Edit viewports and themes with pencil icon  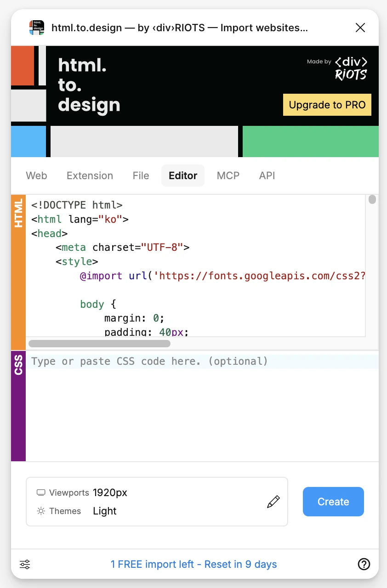pos(273,502)
